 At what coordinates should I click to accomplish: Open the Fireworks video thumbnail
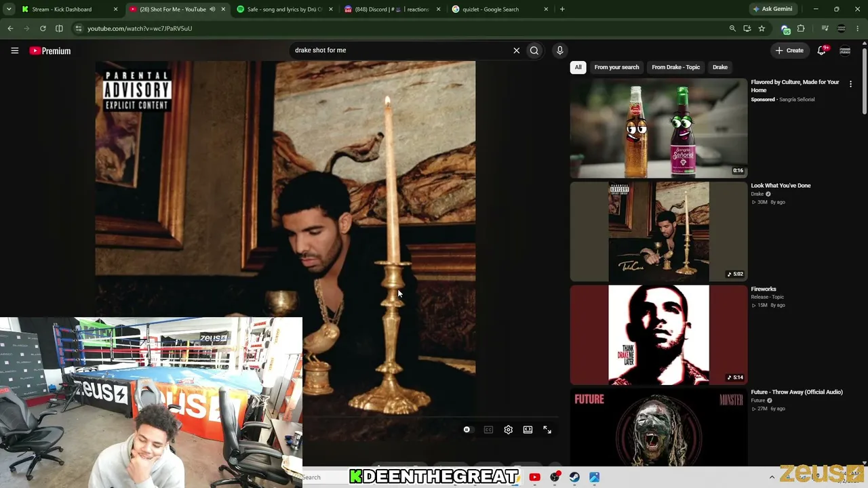point(658,335)
